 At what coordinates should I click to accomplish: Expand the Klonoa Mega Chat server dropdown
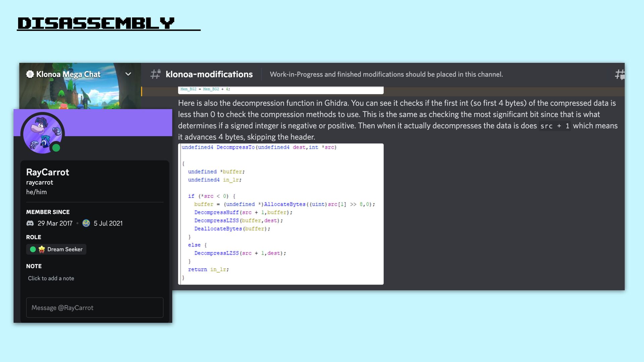point(128,74)
